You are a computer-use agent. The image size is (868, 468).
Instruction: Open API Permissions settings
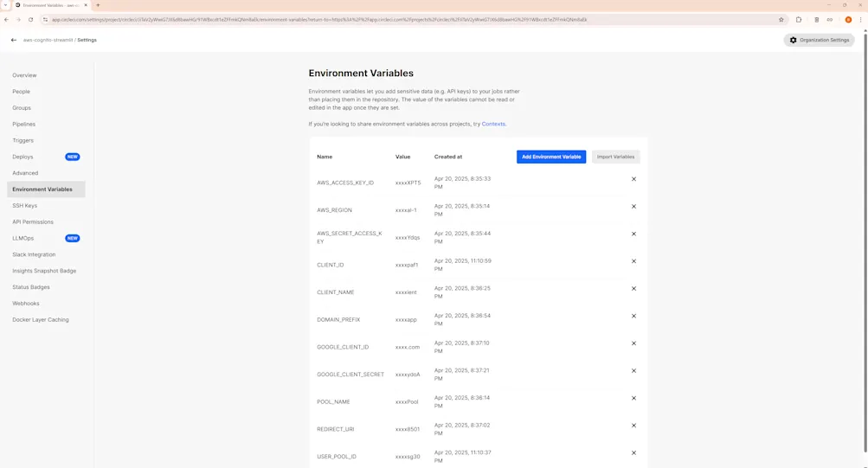pos(33,221)
